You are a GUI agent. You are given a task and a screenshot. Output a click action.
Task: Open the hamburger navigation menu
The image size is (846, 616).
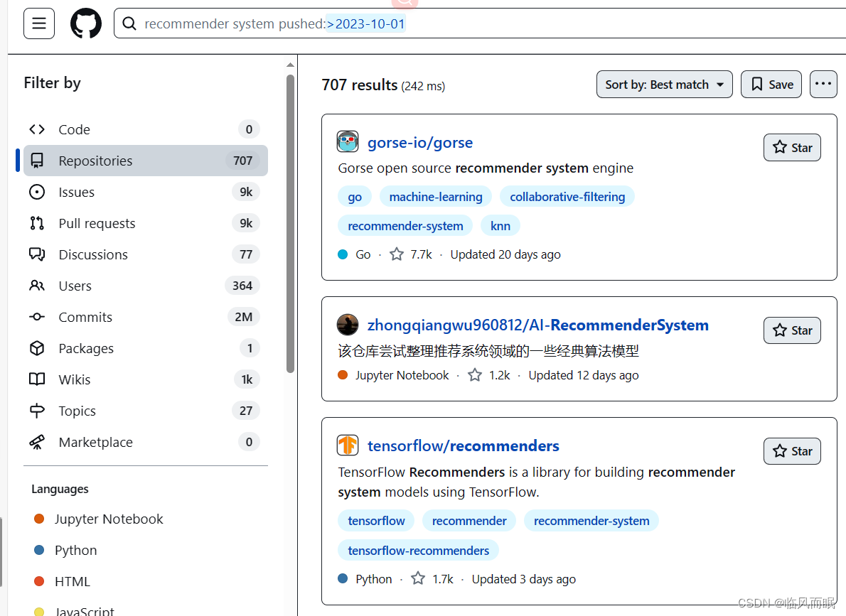pyautogui.click(x=39, y=23)
